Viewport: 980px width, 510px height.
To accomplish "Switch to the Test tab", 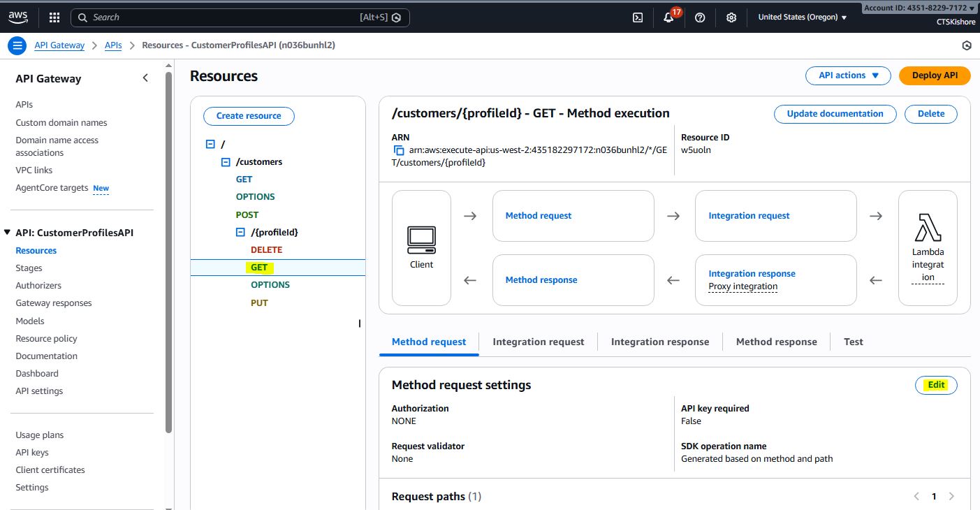I will coord(853,342).
